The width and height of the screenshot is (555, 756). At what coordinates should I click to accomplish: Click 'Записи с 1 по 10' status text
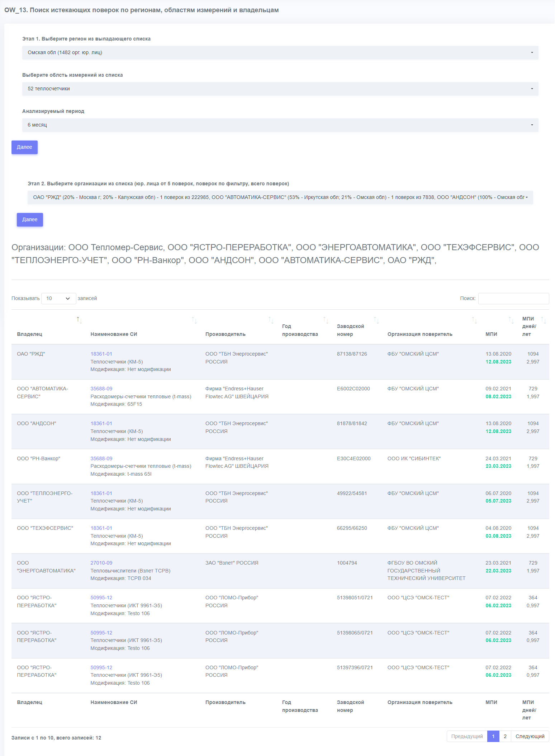tap(56, 738)
